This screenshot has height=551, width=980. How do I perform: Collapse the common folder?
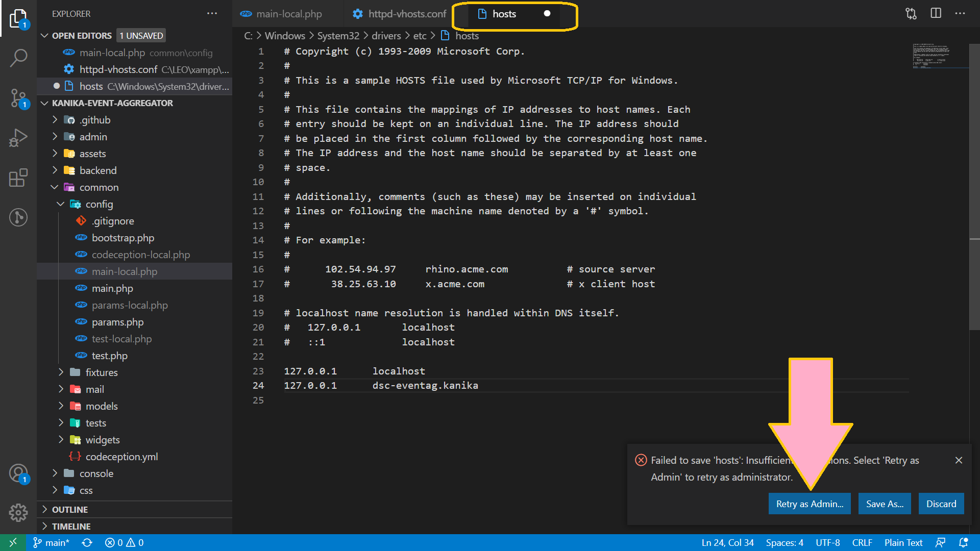[55, 187]
